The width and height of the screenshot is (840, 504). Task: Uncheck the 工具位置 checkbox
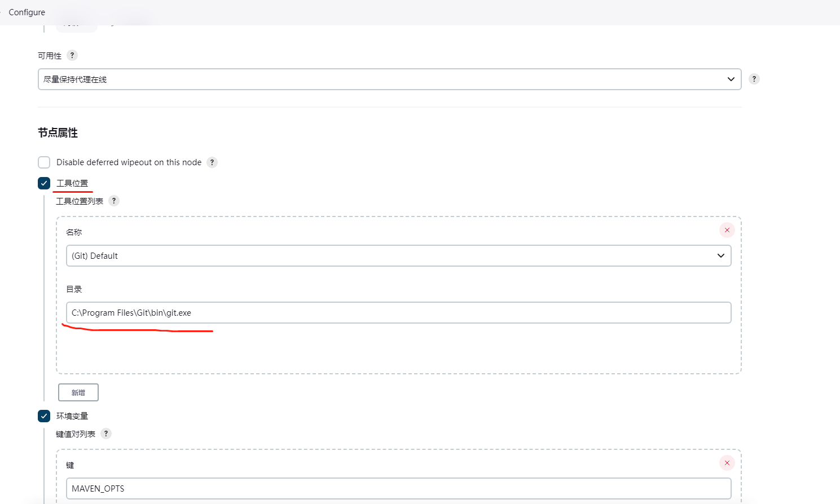click(44, 183)
